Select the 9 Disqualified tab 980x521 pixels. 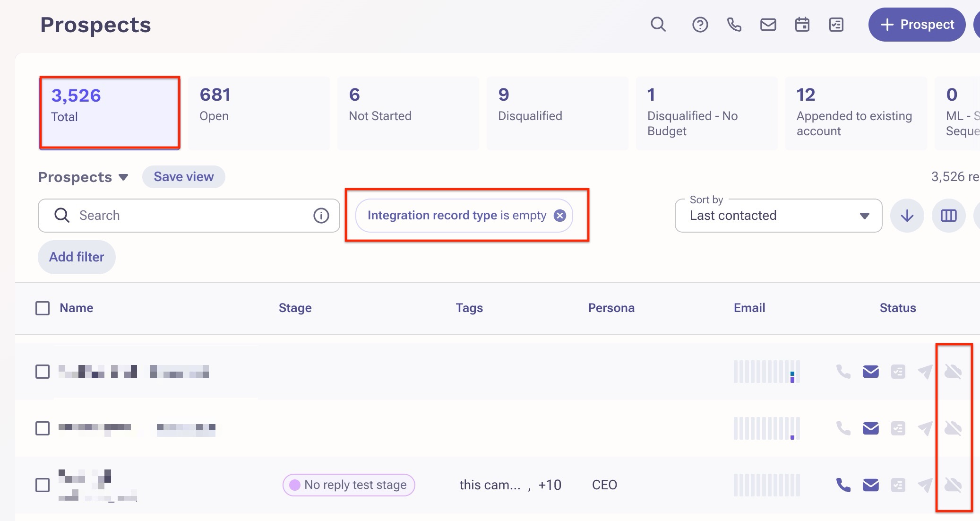point(557,113)
